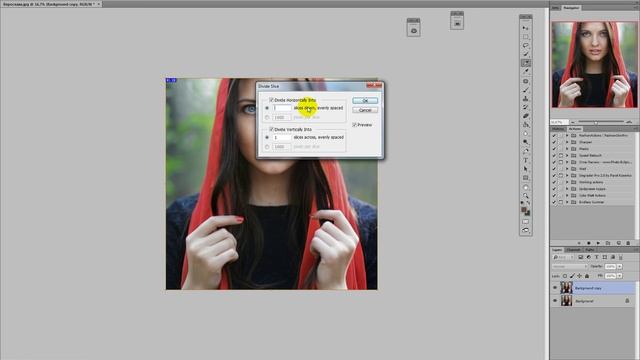Select the Pen tool

tap(526, 151)
